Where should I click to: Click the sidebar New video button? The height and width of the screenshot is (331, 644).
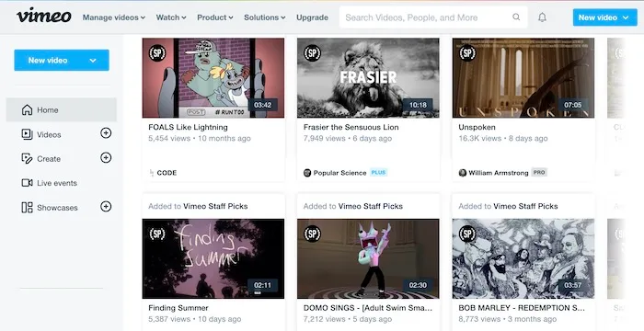point(62,61)
